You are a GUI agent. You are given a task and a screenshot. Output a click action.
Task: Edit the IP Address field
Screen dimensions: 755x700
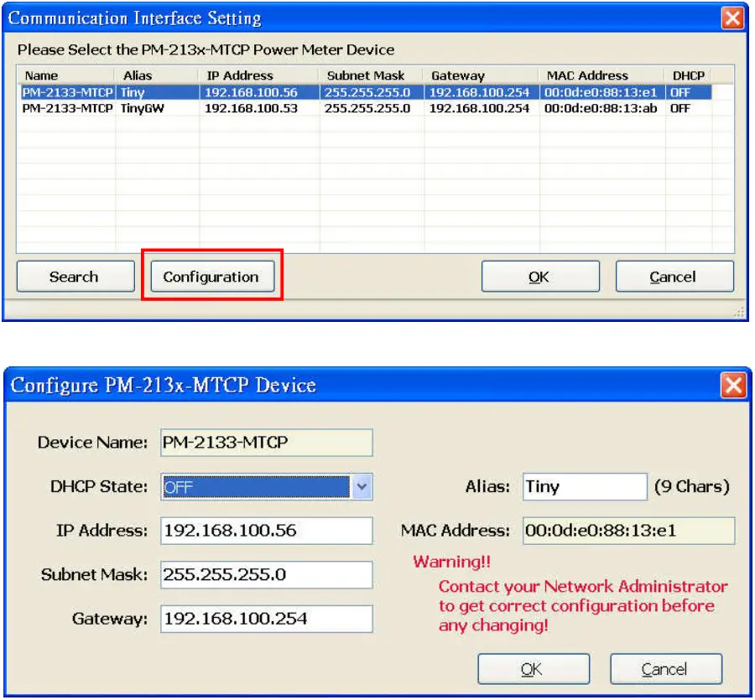[265, 530]
